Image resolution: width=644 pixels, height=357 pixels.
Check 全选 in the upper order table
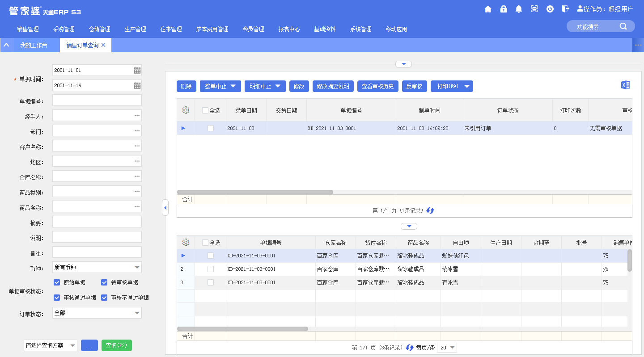point(205,110)
